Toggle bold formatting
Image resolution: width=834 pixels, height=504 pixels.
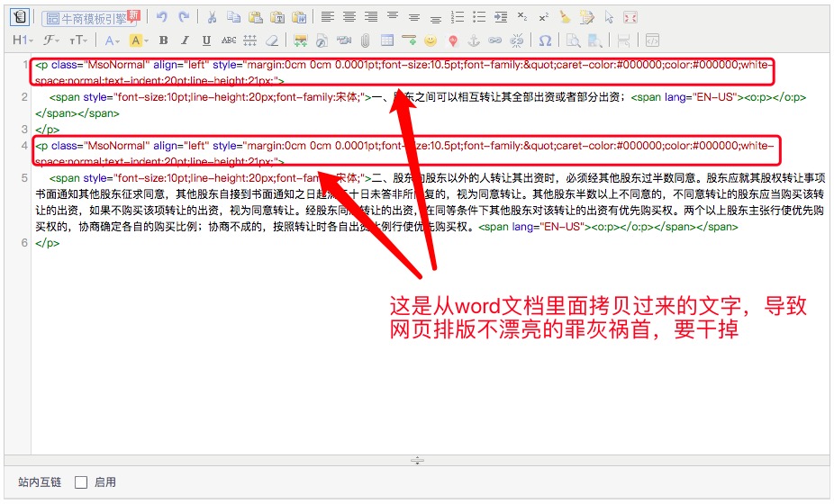[163, 40]
